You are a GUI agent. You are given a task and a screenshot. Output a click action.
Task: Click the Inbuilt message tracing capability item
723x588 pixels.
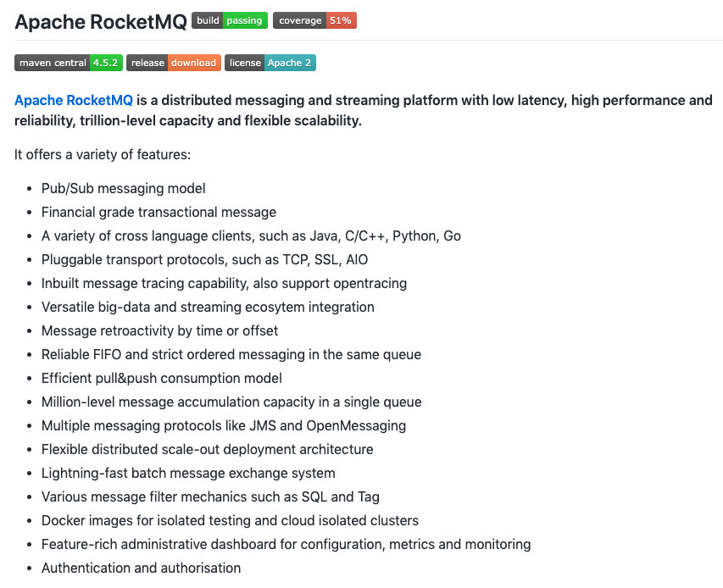(224, 283)
